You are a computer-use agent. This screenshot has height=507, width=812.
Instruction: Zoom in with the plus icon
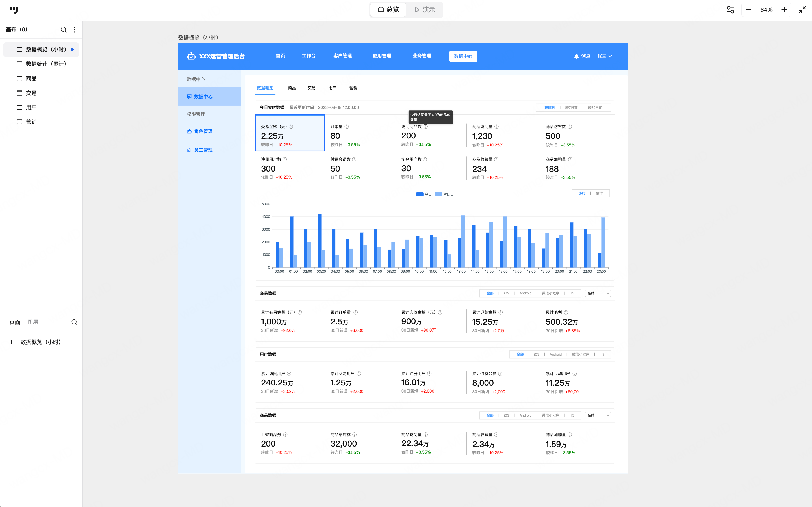coord(784,10)
